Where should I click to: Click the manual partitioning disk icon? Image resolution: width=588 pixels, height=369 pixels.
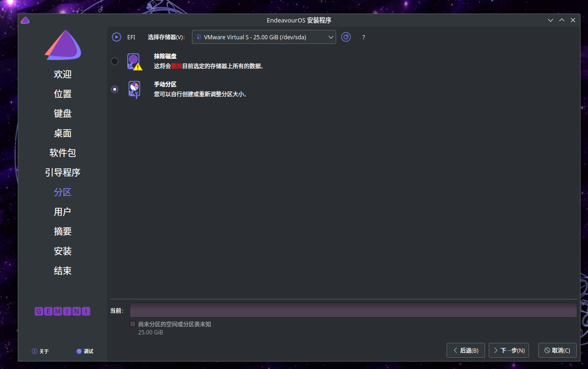coord(134,90)
